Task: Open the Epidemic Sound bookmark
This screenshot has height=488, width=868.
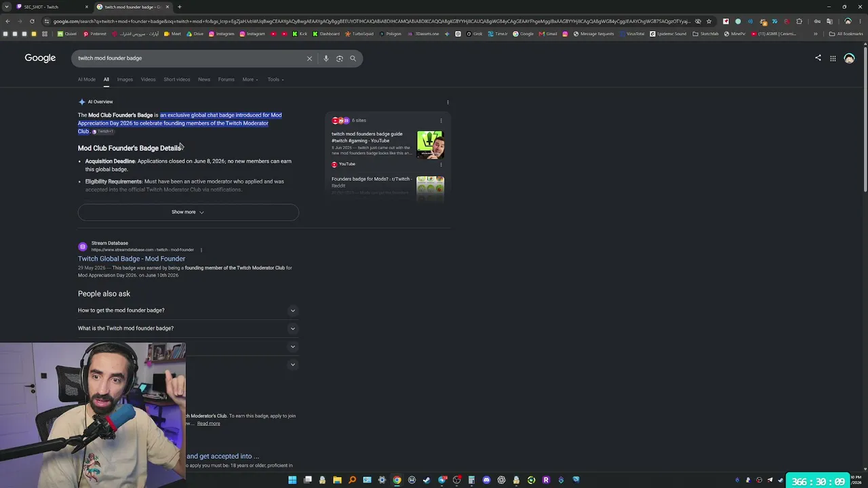Action: pos(669,34)
